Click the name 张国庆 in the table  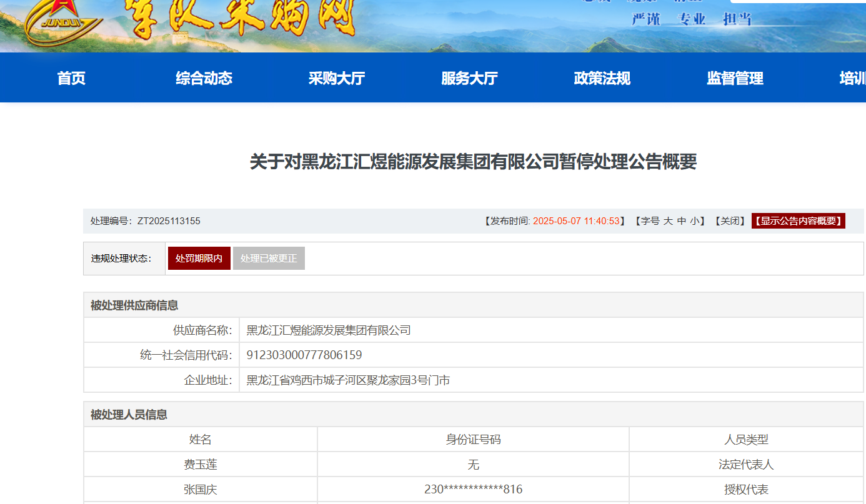point(201,490)
